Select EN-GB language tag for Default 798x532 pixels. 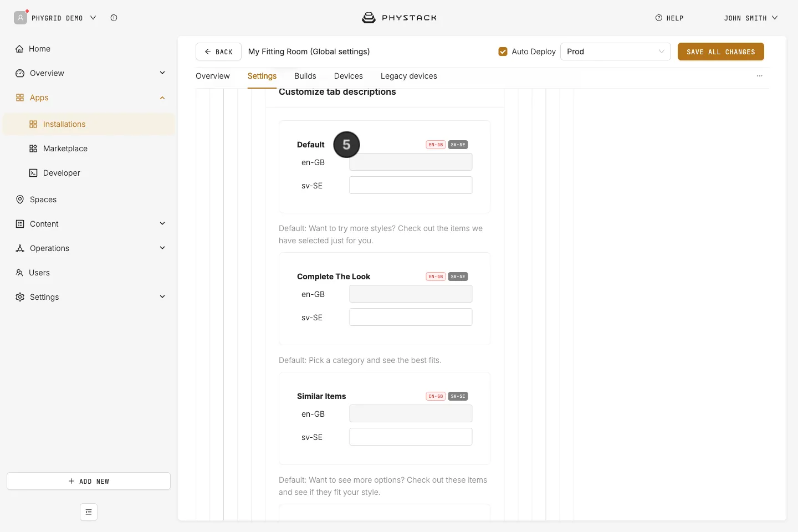[x=436, y=145]
